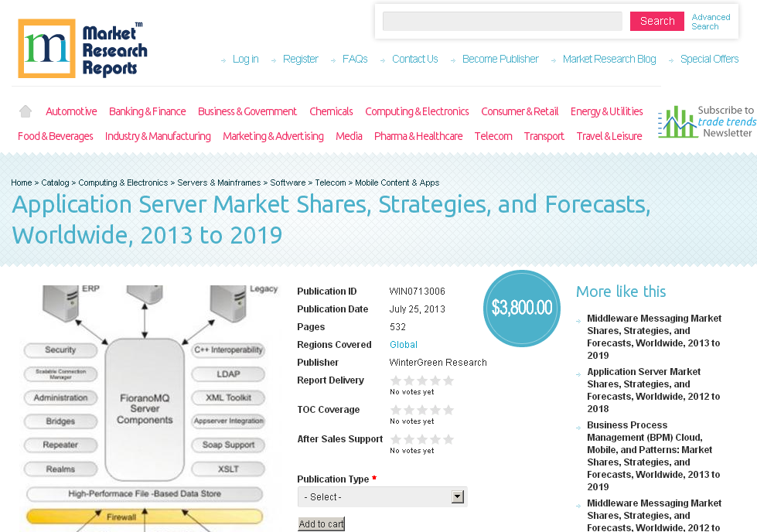This screenshot has height=532, width=757.
Task: Open Middleware Messaging Market 2012 report
Action: (x=654, y=516)
